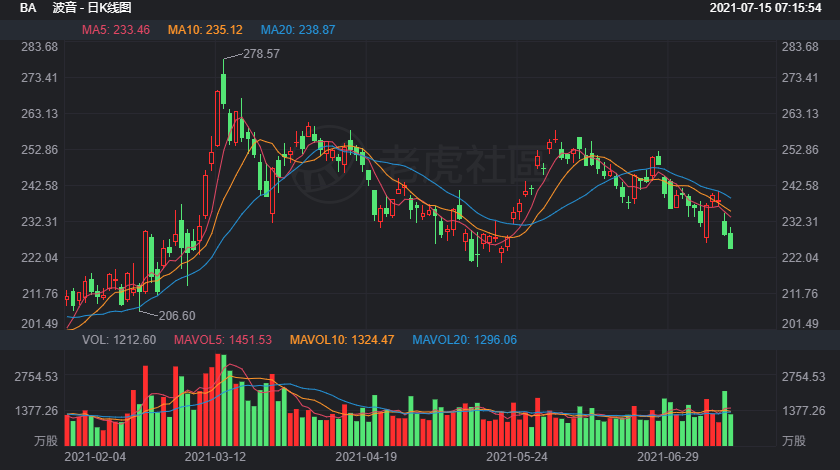Click the date label 2021-03-12
This screenshot has height=470, width=840.
click(215, 457)
